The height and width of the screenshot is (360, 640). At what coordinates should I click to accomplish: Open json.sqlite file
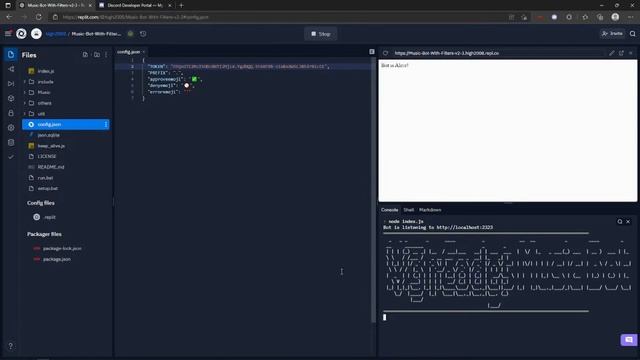48,135
